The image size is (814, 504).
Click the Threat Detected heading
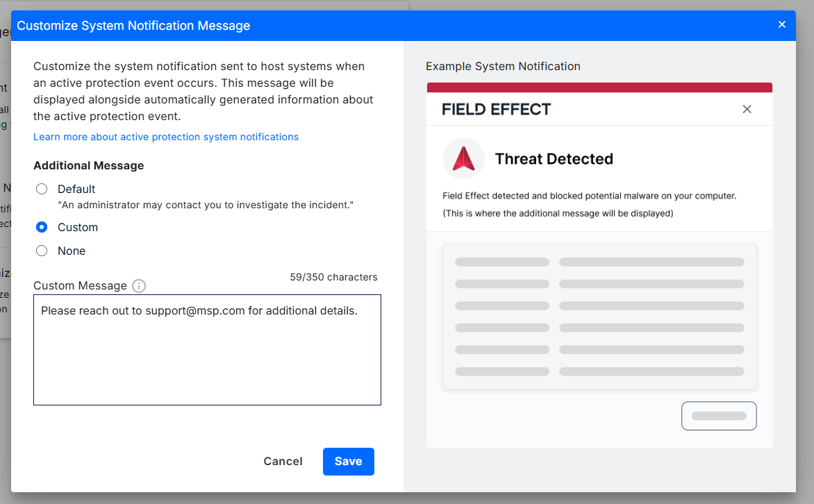point(554,159)
